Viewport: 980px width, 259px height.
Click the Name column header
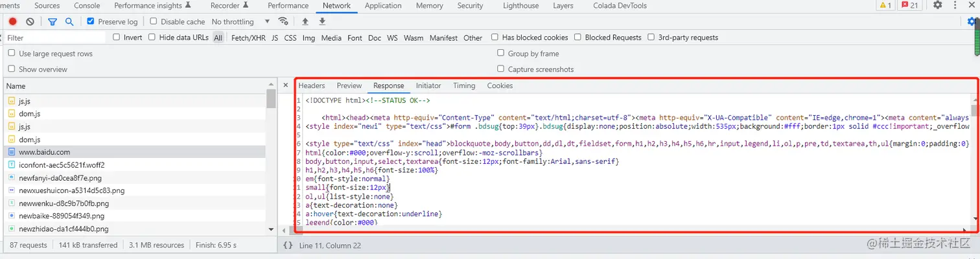click(135, 85)
